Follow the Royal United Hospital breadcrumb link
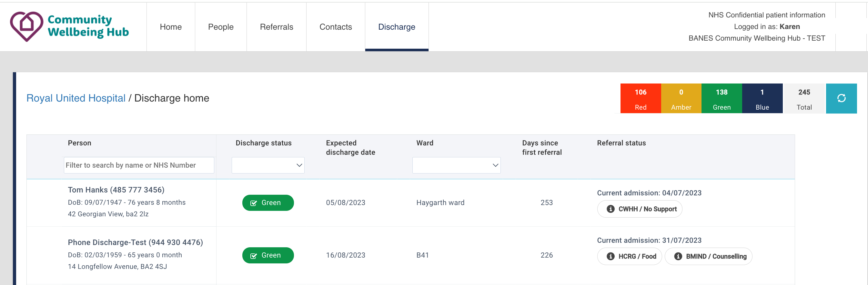 [76, 98]
